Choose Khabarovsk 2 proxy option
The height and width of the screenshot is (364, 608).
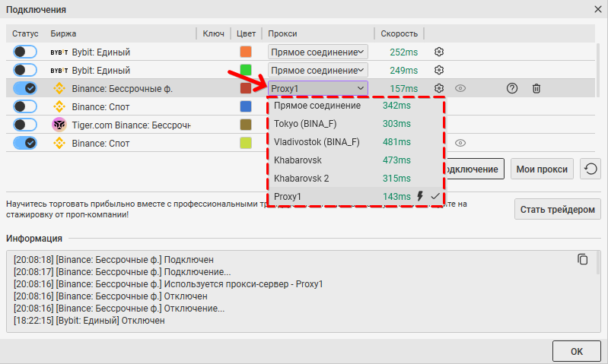(301, 178)
